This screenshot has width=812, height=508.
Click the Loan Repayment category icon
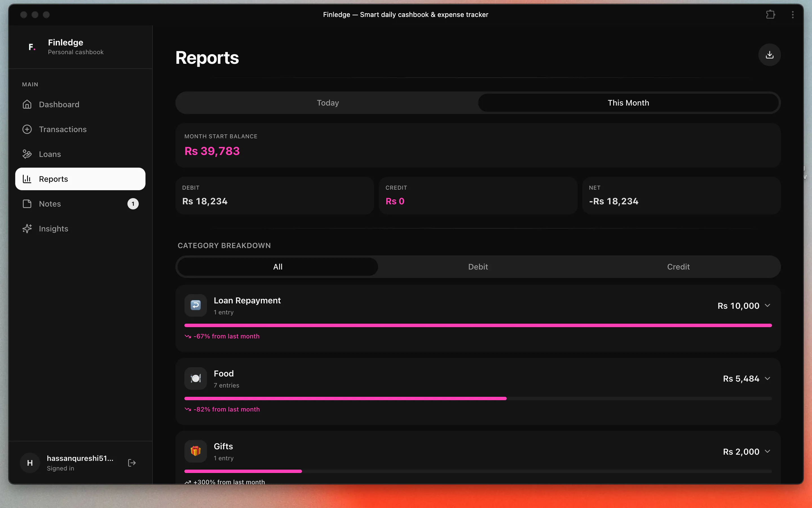coord(196,305)
